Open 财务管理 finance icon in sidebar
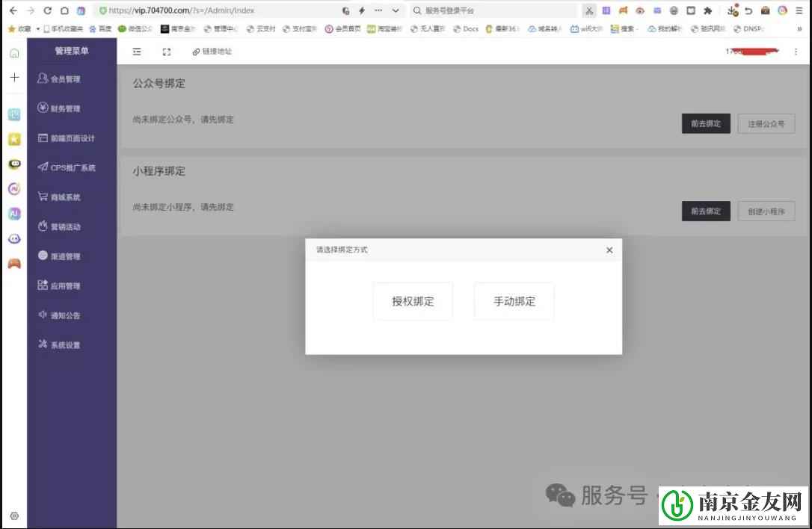 41,108
